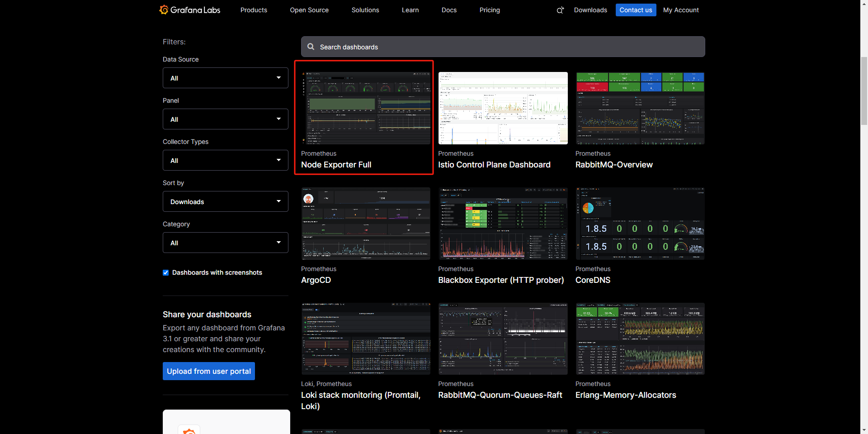
Task: Click the Contact us button
Action: tap(636, 10)
